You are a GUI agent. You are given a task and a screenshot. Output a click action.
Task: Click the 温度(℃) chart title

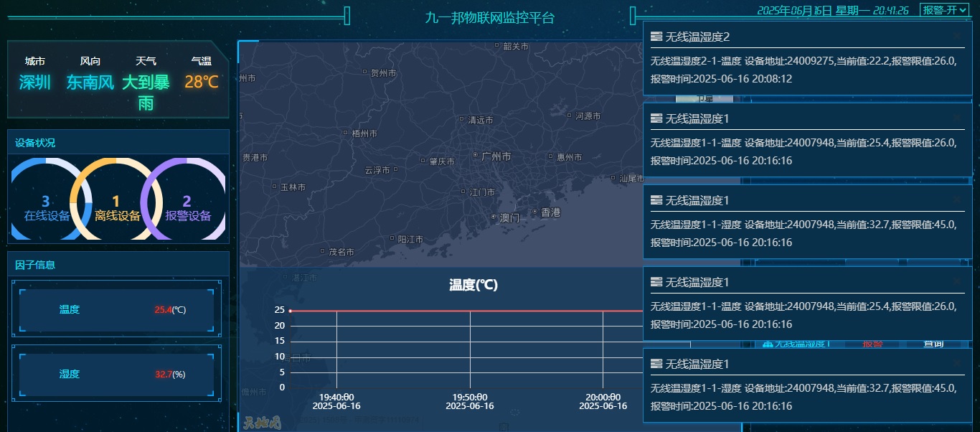point(473,285)
